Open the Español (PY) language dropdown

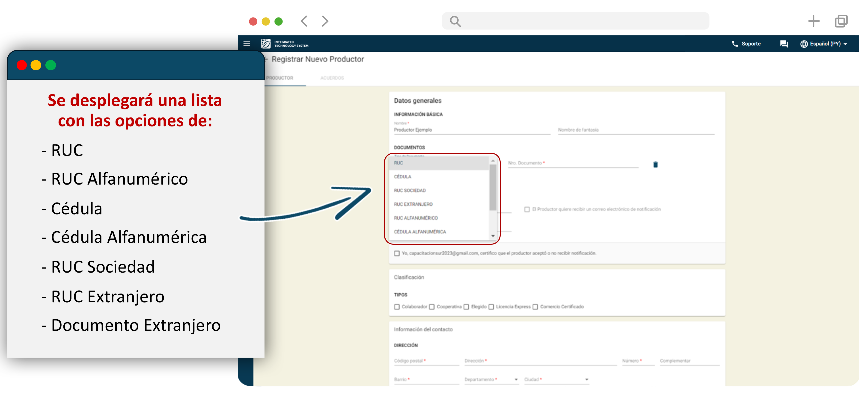[824, 44]
